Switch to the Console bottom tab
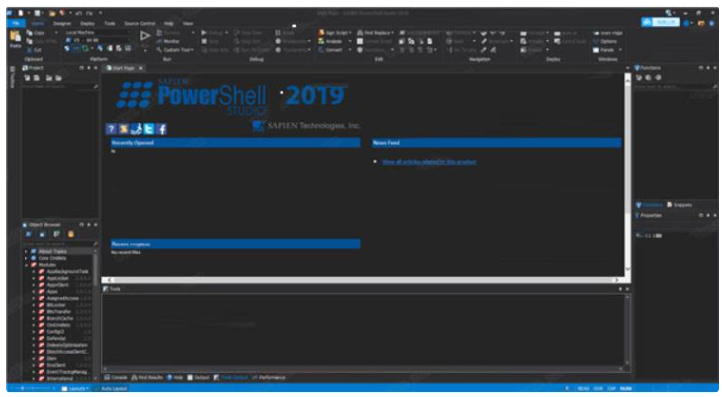722x397 pixels. 116,378
